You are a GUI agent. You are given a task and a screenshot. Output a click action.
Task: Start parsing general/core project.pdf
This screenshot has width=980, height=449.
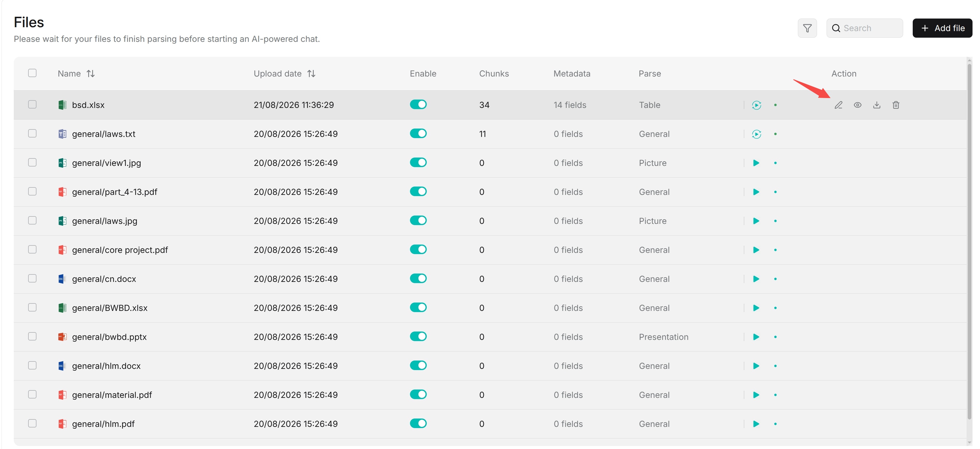pos(756,250)
